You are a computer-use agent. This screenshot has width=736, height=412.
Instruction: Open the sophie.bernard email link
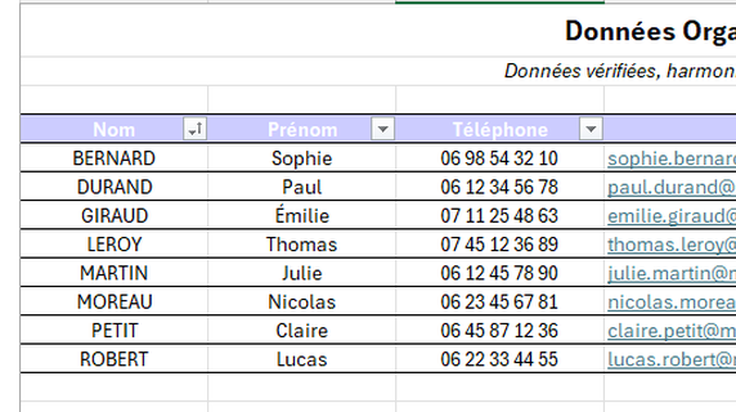pos(672,159)
